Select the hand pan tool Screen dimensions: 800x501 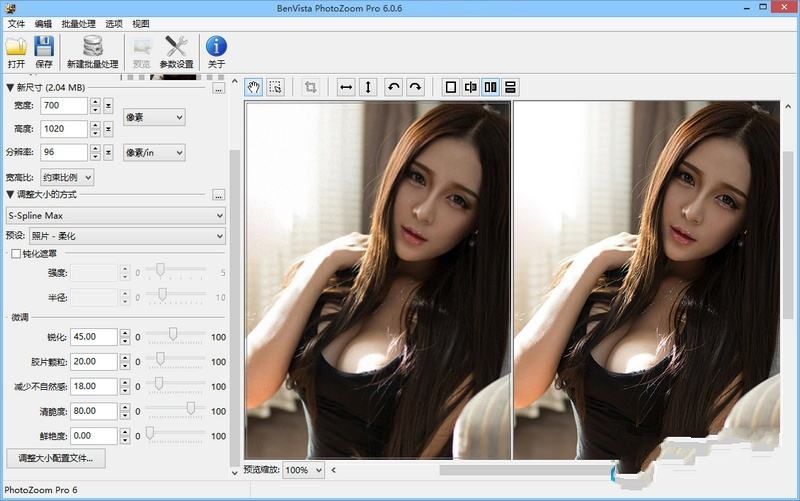coord(254,87)
